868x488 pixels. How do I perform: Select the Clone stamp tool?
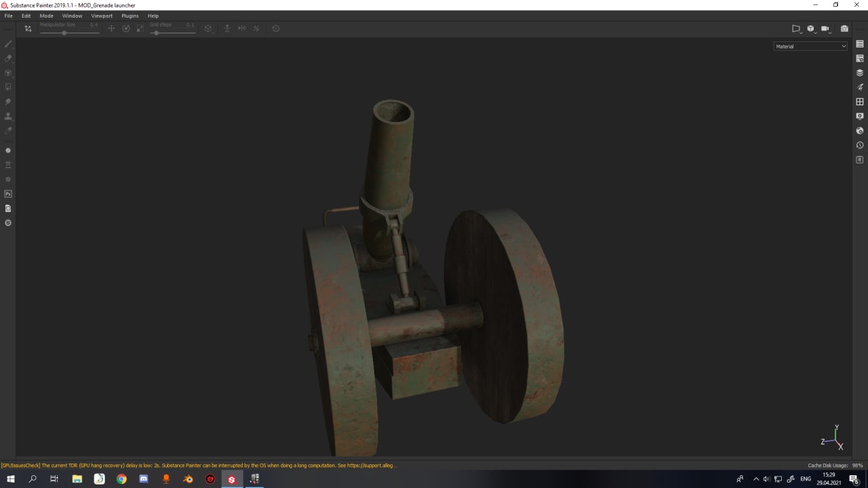(x=8, y=116)
